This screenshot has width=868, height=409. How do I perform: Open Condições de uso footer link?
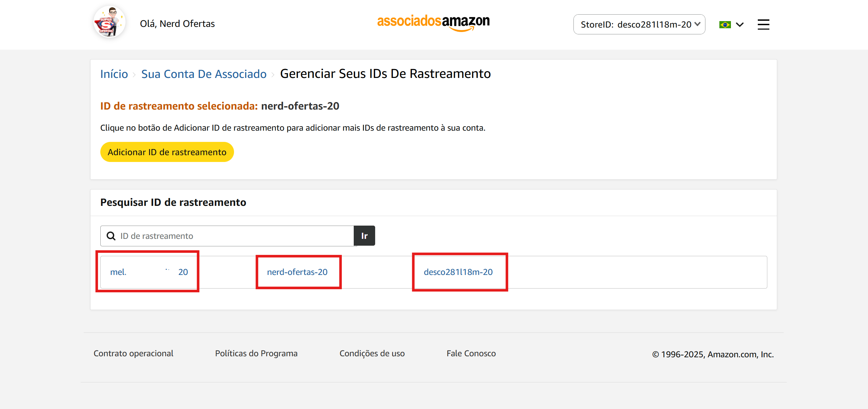pos(372,353)
